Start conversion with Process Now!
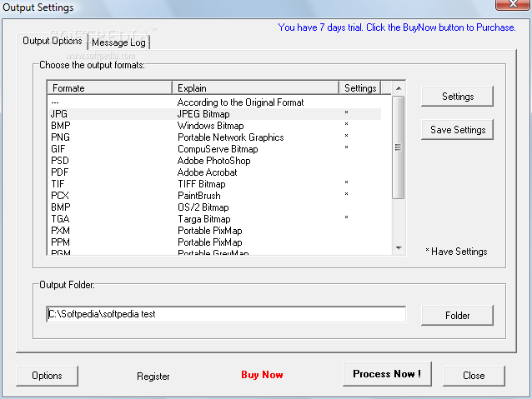Image resolution: width=532 pixels, height=399 pixels. point(387,374)
